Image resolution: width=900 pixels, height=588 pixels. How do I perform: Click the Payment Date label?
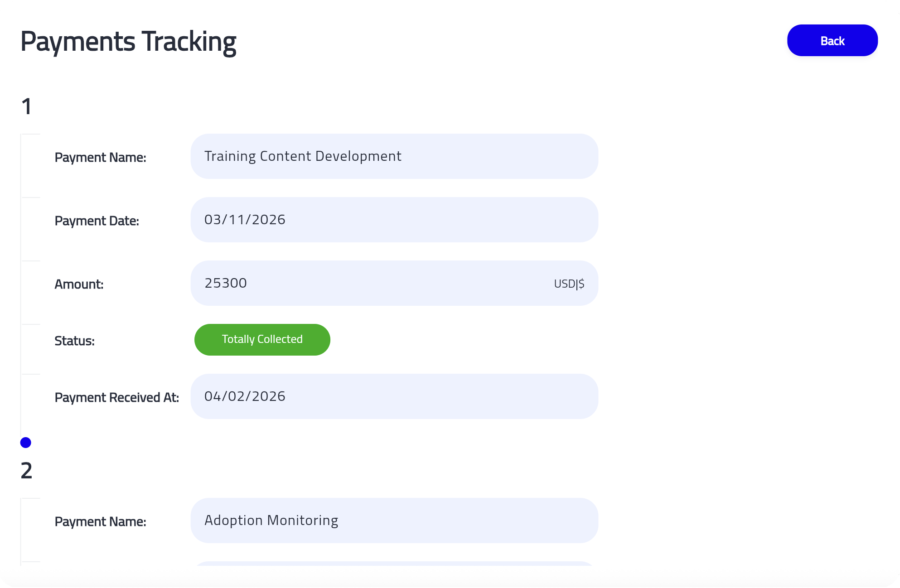(97, 221)
